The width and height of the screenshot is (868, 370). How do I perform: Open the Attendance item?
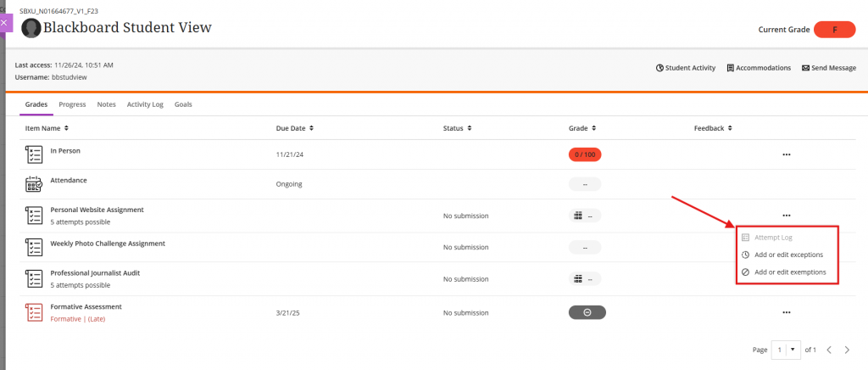(x=69, y=180)
